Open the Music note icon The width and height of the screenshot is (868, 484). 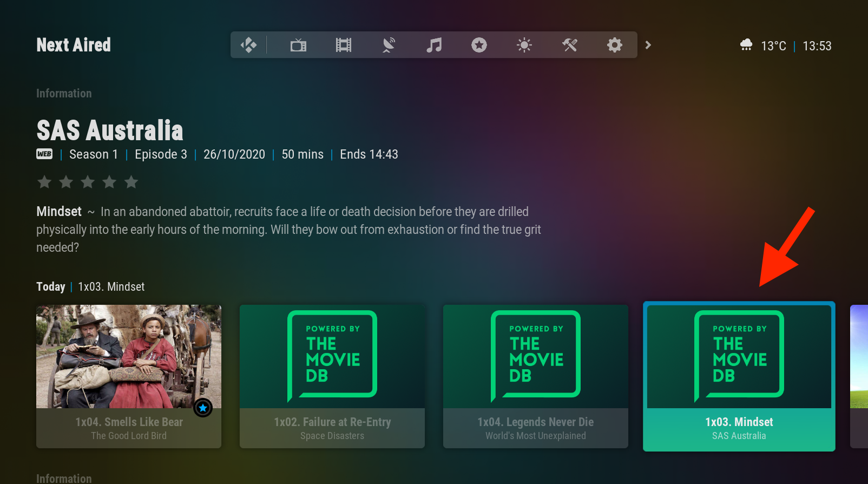tap(434, 45)
